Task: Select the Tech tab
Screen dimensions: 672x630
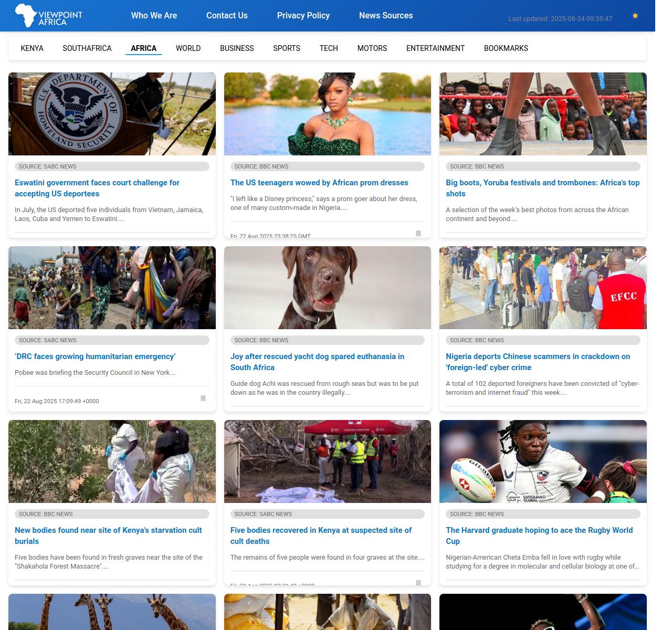Action: click(329, 48)
